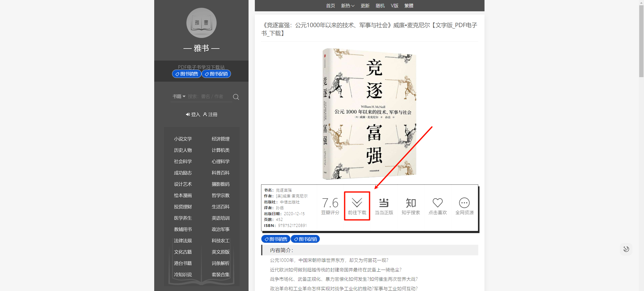Open the 随机 navigation item
The width and height of the screenshot is (644, 291).
click(380, 6)
